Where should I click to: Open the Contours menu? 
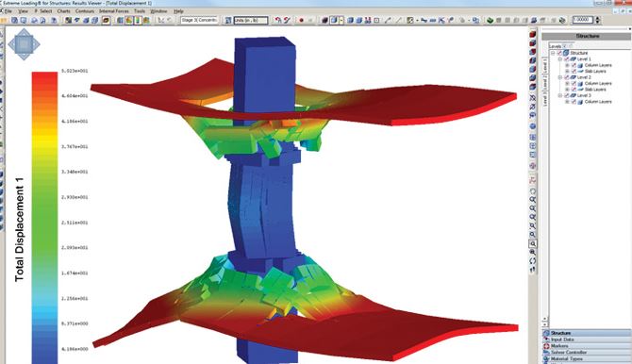(x=85, y=11)
